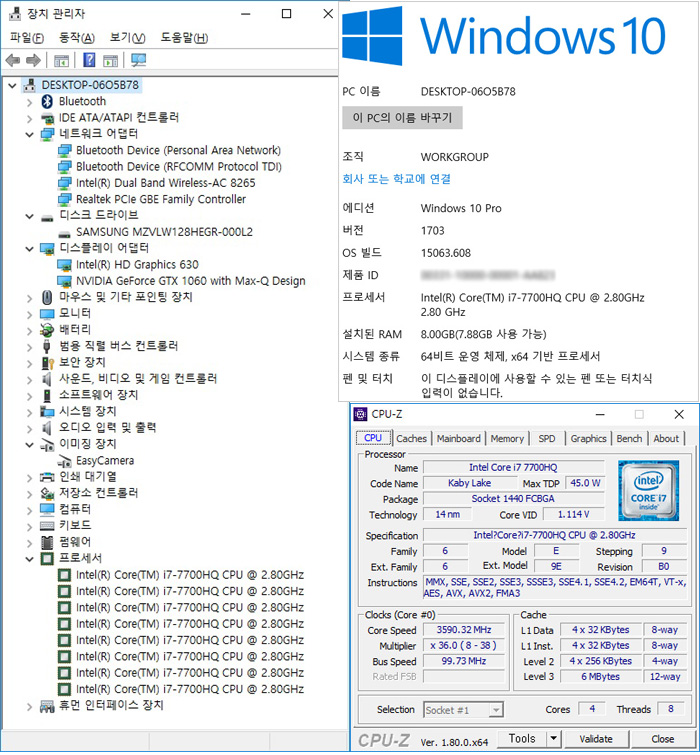The width and height of the screenshot is (700, 755).
Task: Switch to the Graphics tab in CPU-Z
Action: click(x=588, y=439)
